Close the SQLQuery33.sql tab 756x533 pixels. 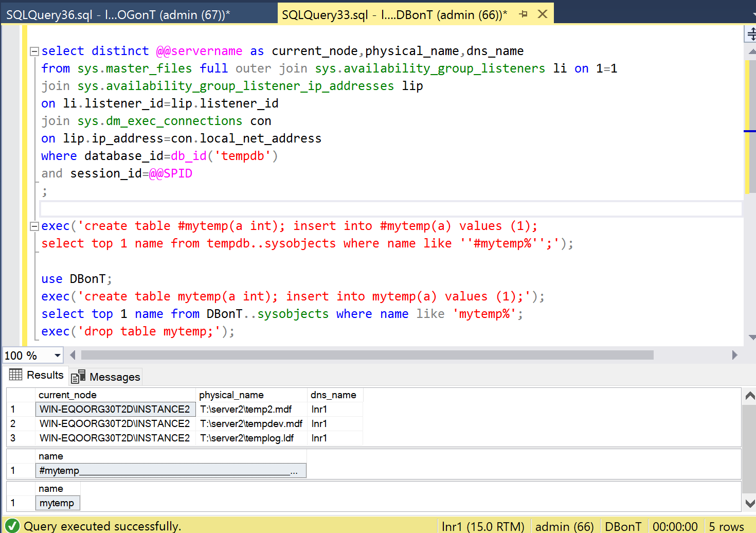click(x=543, y=14)
